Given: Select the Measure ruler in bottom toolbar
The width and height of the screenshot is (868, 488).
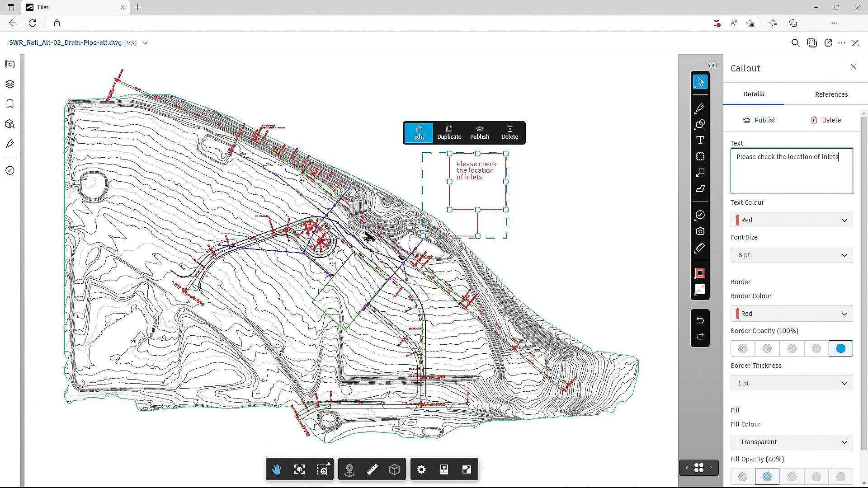Looking at the screenshot, I should tap(372, 469).
